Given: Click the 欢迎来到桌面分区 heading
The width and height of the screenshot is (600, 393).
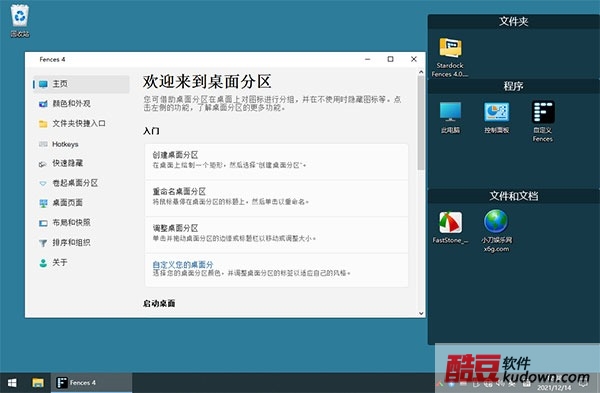Looking at the screenshot, I should [x=207, y=82].
